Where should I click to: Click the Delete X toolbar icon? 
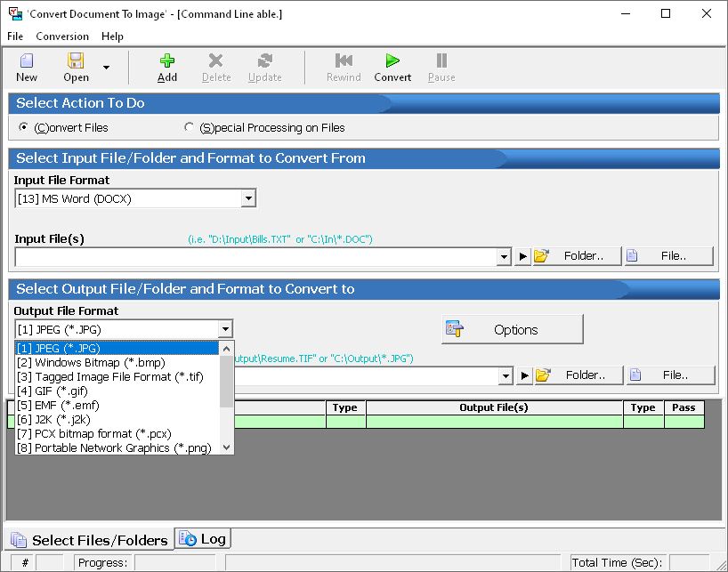216,60
